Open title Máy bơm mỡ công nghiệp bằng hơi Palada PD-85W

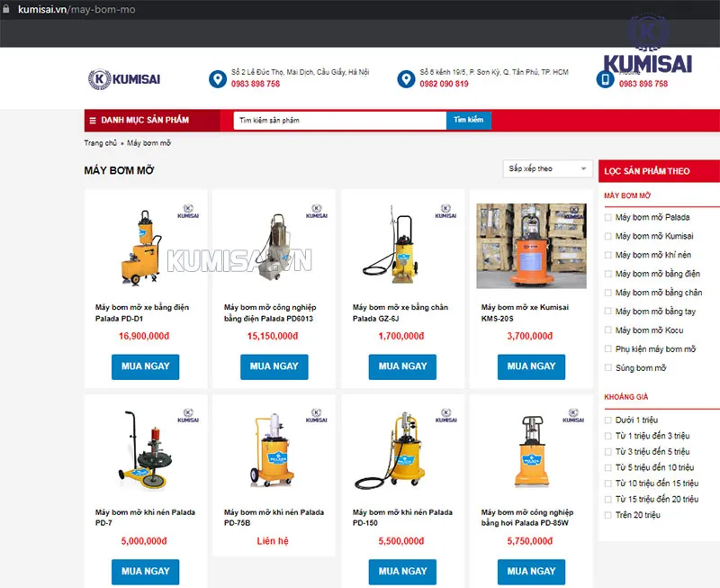click(527, 517)
